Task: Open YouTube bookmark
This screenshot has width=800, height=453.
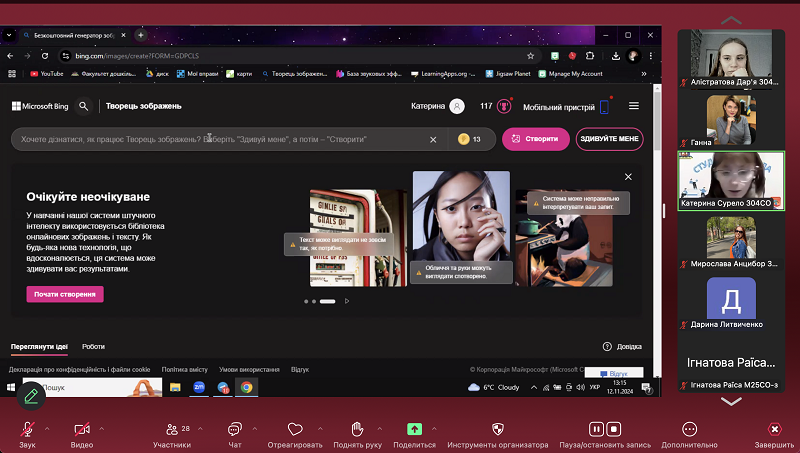Action: point(46,74)
